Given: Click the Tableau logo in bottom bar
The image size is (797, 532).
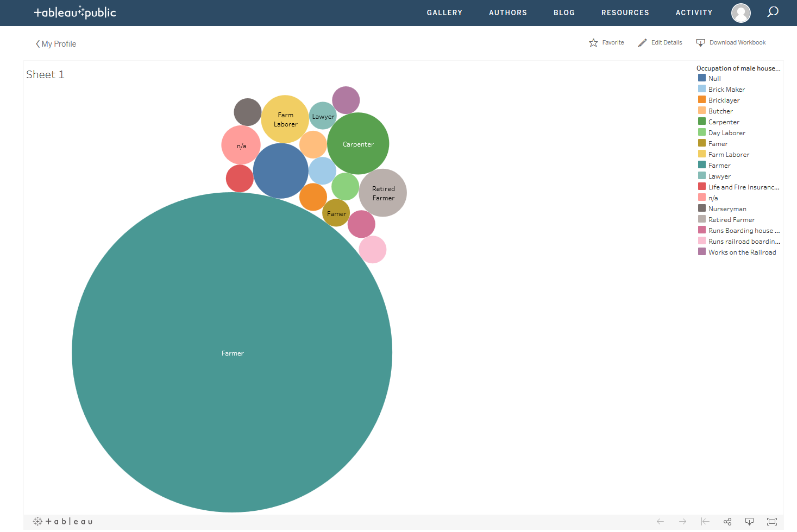Looking at the screenshot, I should 63,522.
